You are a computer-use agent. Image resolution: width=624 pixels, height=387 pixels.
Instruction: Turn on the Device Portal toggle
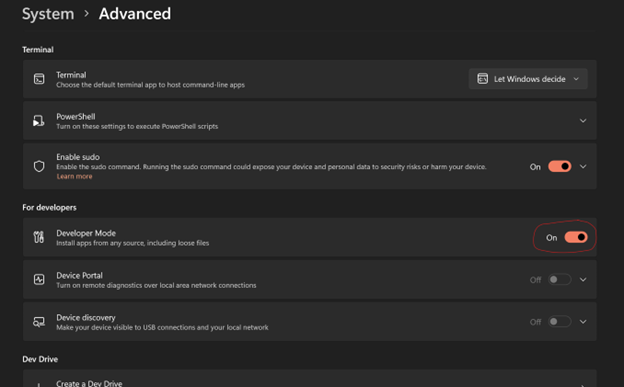click(x=560, y=280)
